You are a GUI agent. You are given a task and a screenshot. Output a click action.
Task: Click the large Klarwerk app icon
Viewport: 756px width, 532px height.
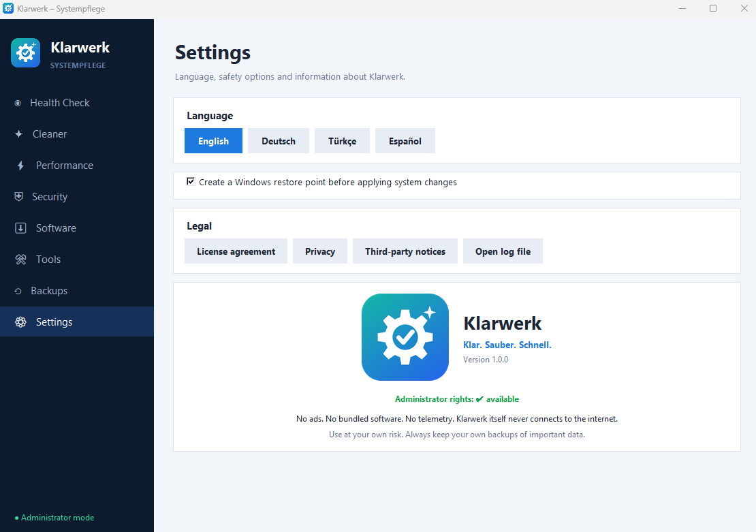(x=405, y=337)
